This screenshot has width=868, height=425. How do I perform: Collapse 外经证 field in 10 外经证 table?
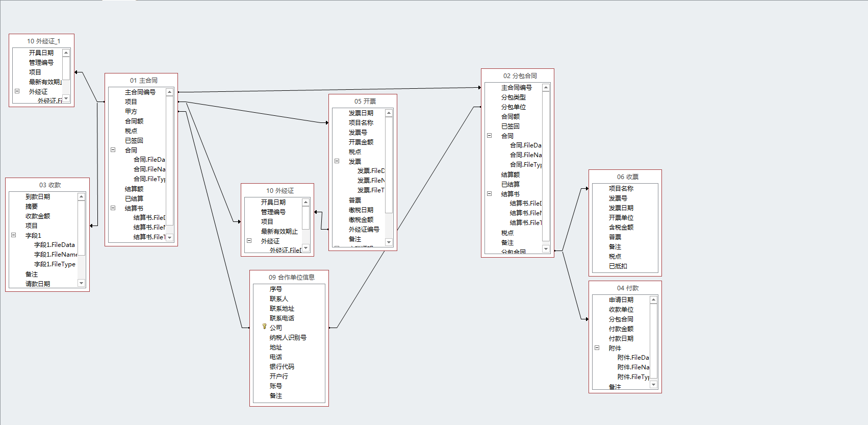pos(249,241)
